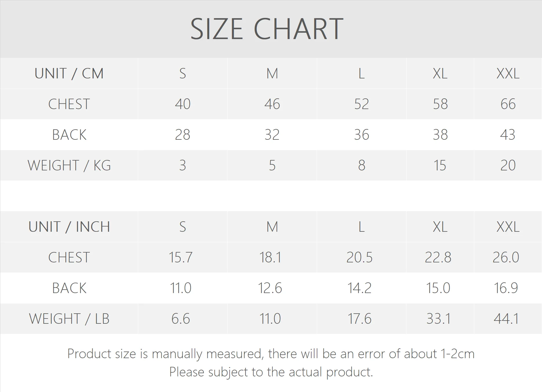This screenshot has width=542, height=392.
Task: Select the weight value 6.6 lb
Action: click(180, 319)
